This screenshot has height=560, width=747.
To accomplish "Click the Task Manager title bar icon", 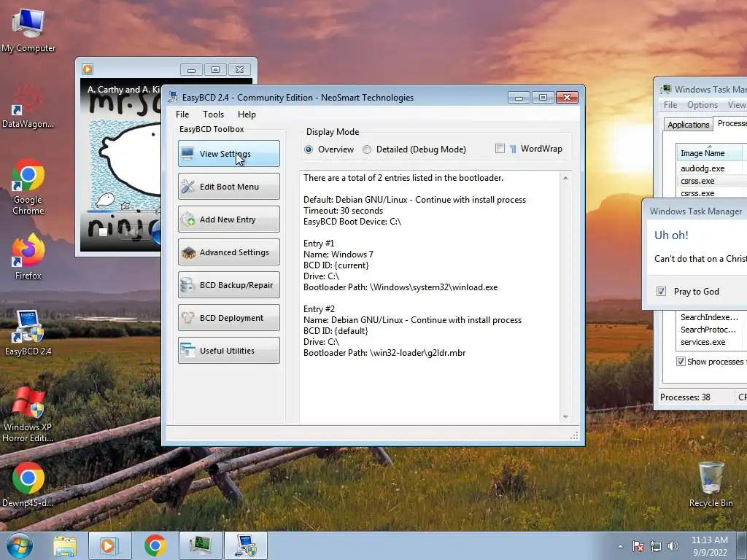I will point(665,89).
